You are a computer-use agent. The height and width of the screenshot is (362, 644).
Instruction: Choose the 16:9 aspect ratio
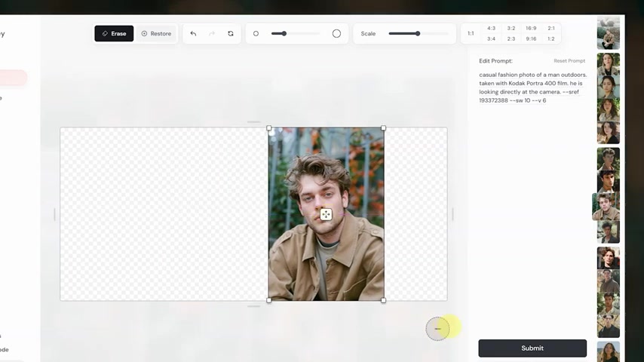click(x=531, y=29)
